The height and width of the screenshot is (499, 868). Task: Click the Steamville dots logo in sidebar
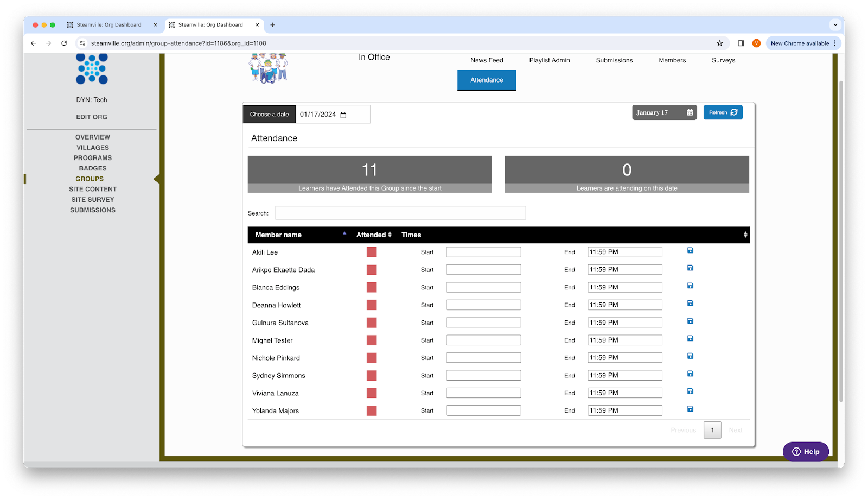click(x=92, y=69)
